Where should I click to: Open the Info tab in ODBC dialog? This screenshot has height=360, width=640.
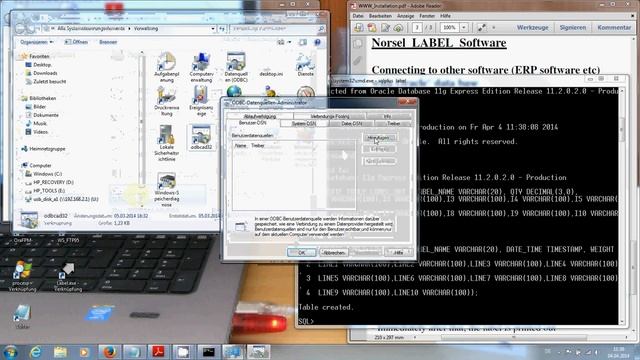pyautogui.click(x=387, y=116)
